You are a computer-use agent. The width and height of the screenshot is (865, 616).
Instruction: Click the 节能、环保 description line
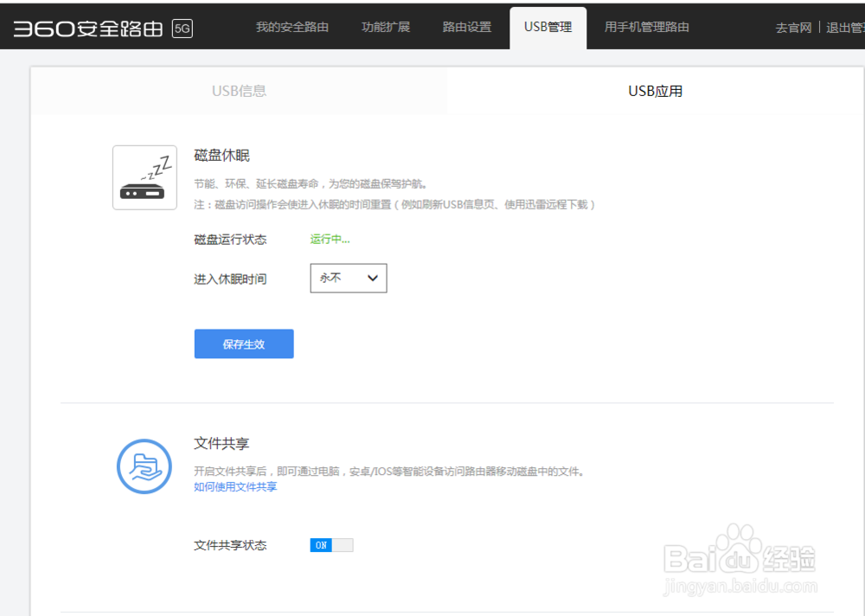click(311, 183)
